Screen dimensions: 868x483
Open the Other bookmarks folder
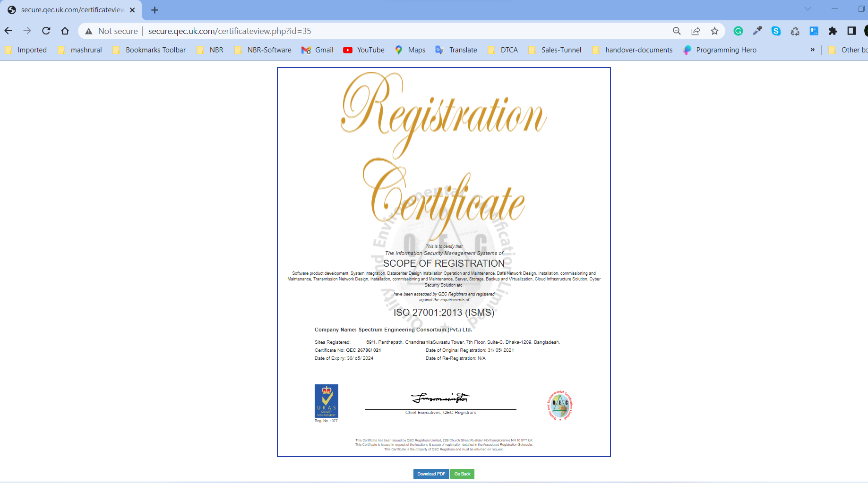pyautogui.click(x=849, y=50)
